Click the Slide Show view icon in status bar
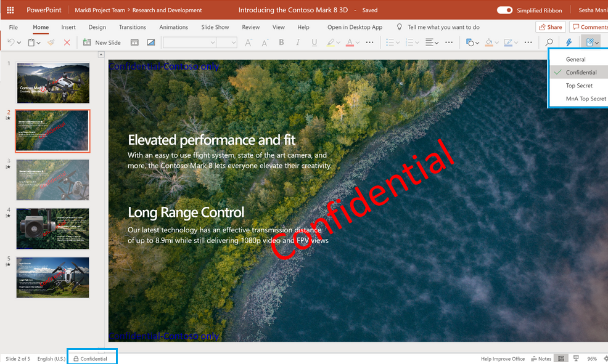 pos(576,358)
